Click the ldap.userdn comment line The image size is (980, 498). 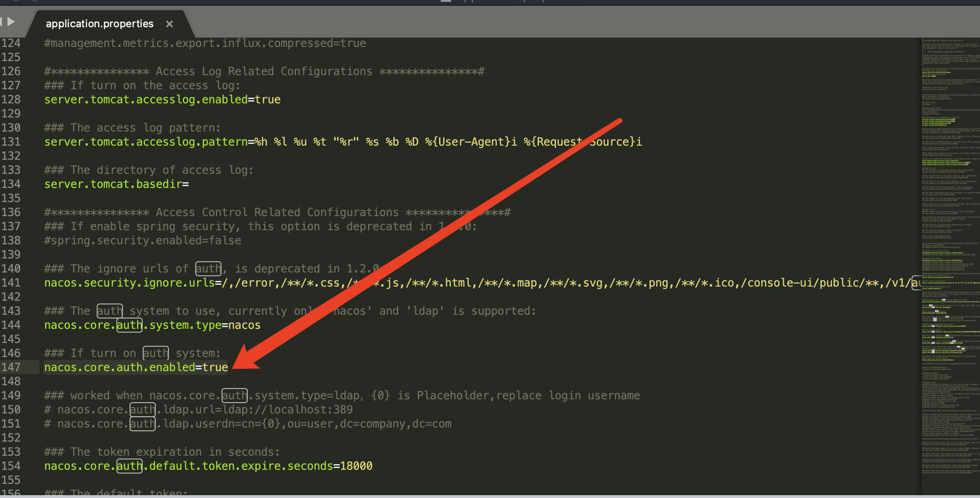(248, 424)
